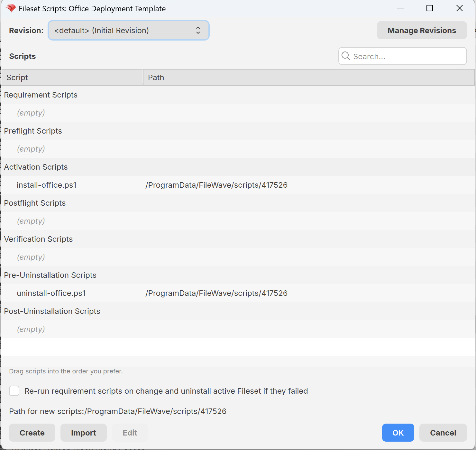Click the Path column header

[308, 77]
